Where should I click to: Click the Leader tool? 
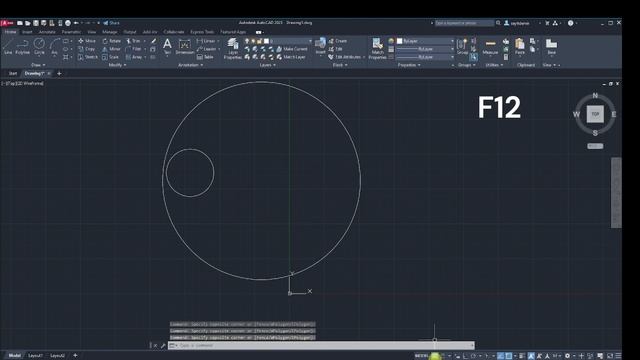[207, 49]
